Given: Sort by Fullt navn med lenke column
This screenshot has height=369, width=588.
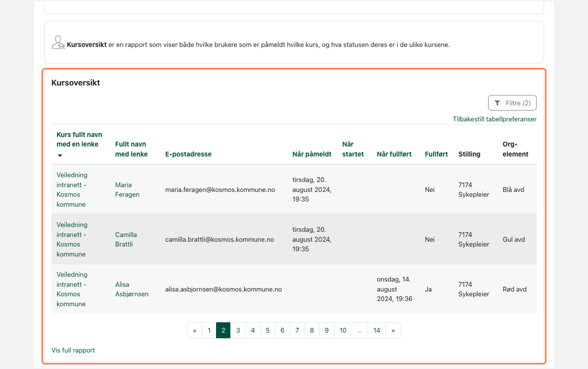Looking at the screenshot, I should click(131, 149).
